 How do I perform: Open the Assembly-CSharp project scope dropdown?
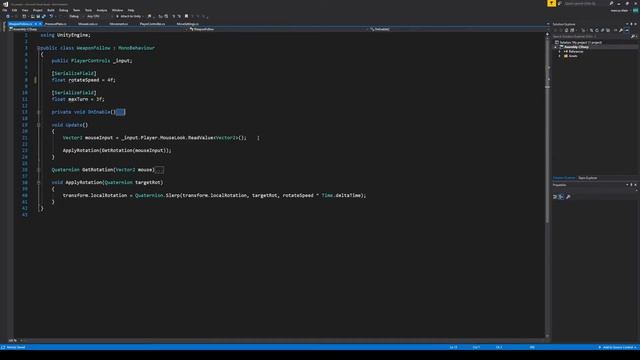(x=98, y=29)
